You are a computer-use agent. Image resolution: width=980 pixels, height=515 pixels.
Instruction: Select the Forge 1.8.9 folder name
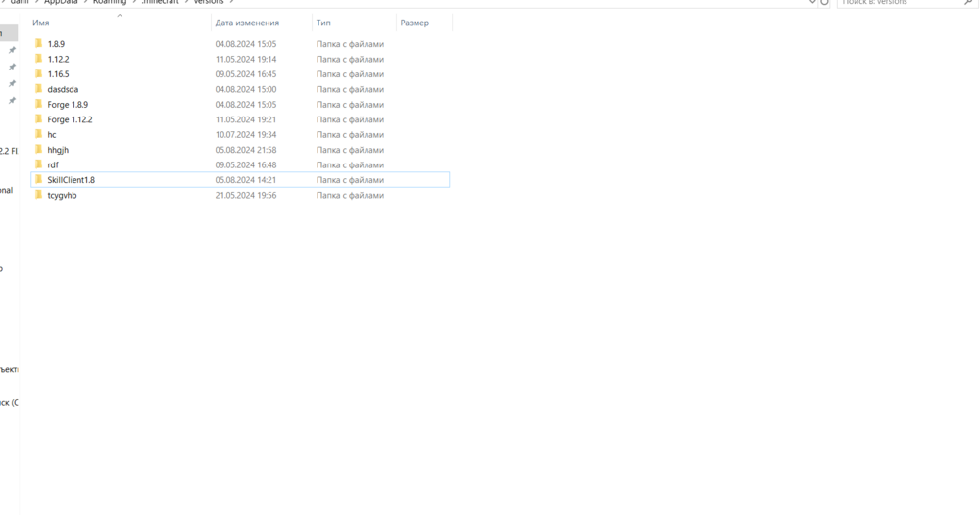[68, 104]
